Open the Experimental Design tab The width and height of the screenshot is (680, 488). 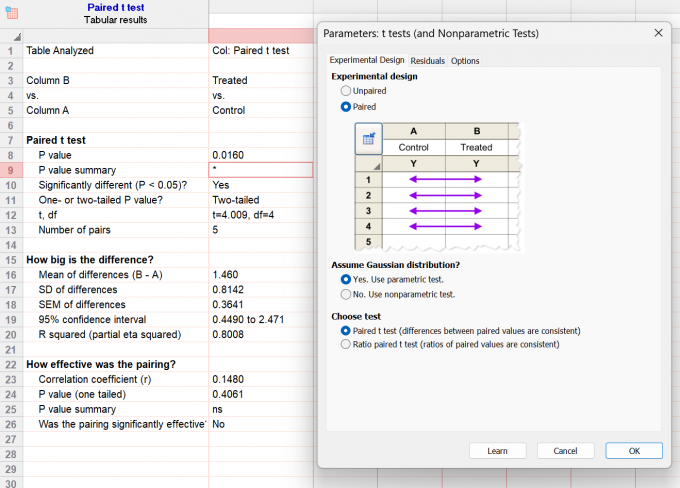(x=367, y=60)
